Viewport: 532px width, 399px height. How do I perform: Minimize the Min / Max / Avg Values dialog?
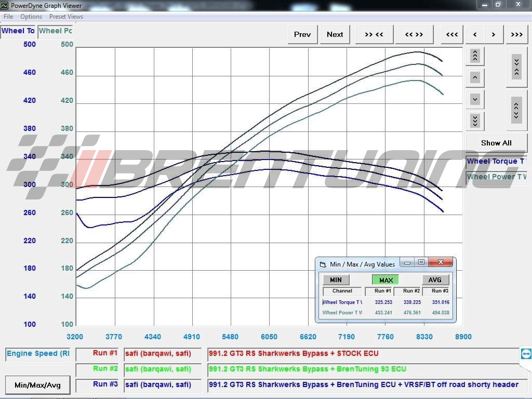click(407, 262)
